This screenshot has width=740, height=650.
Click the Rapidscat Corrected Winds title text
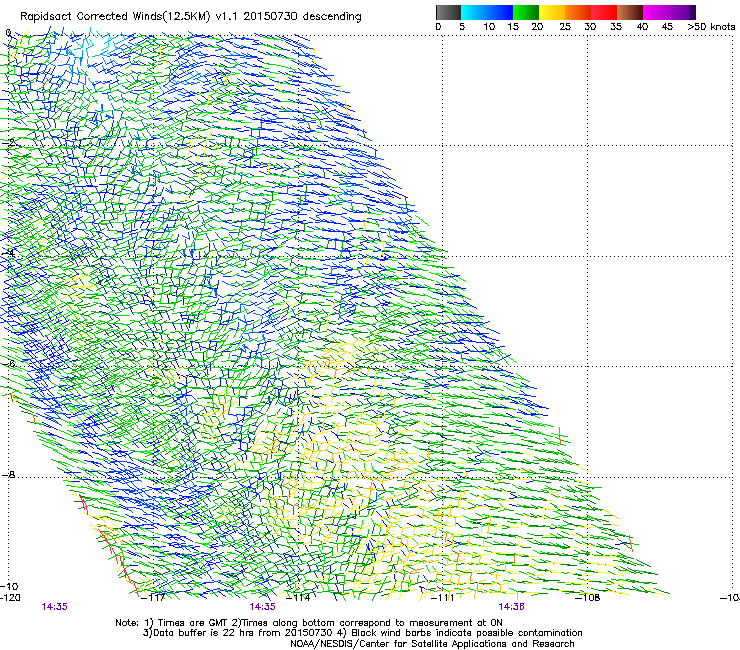191,17
